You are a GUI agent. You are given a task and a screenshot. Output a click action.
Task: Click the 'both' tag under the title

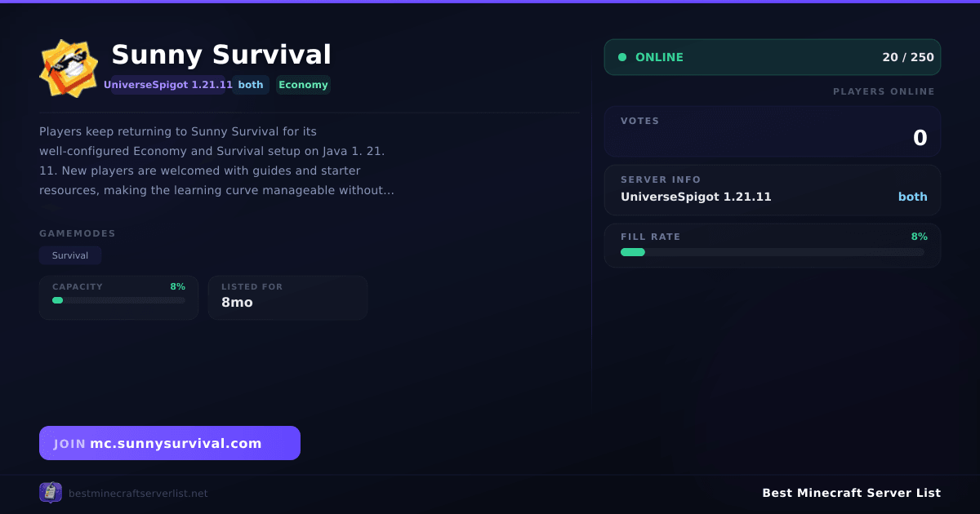point(251,85)
